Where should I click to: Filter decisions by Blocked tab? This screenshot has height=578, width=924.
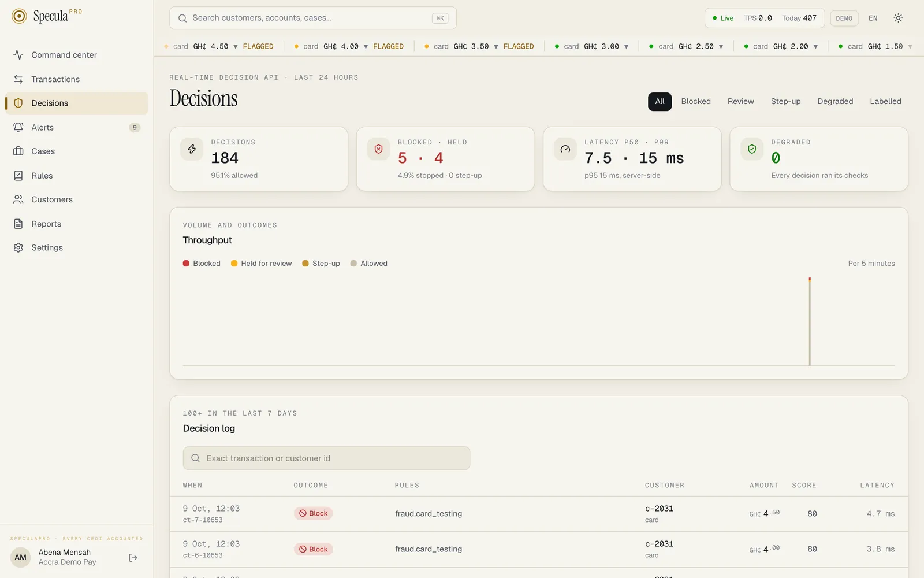click(696, 102)
